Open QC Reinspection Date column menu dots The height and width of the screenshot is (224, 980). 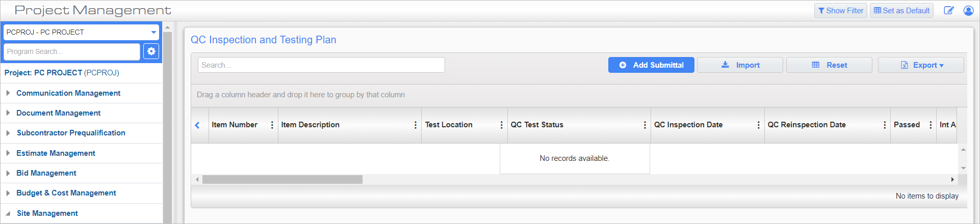(885, 125)
